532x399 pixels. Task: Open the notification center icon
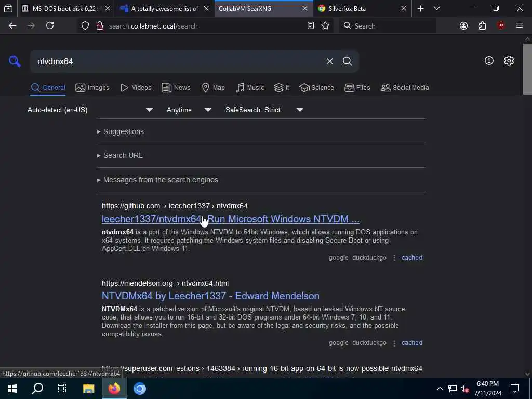(515, 389)
